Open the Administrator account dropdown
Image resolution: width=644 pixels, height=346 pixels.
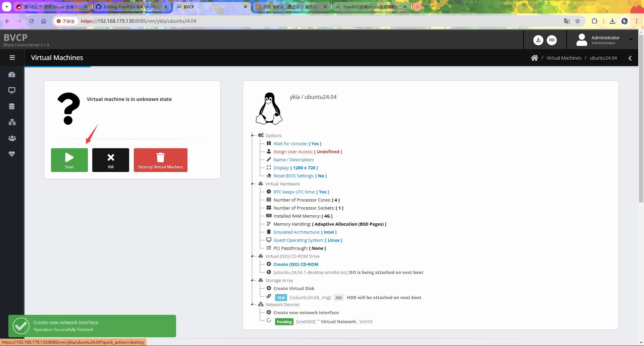[604, 40]
